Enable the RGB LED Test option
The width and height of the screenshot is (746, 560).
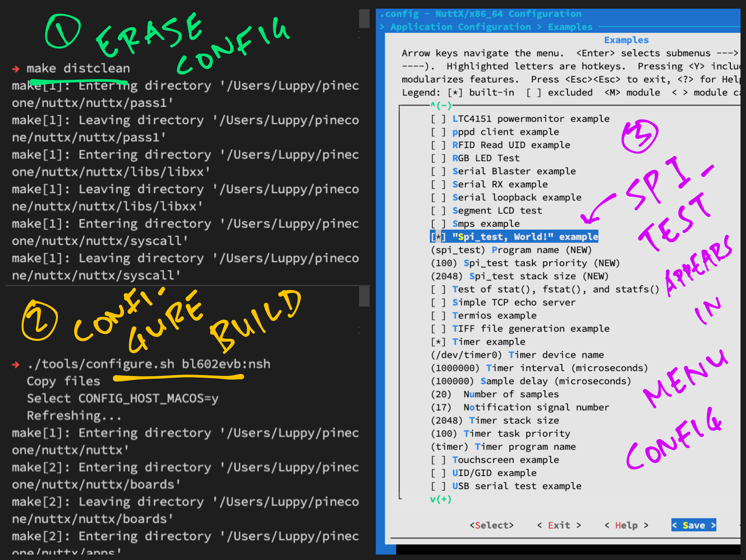pos(438,158)
